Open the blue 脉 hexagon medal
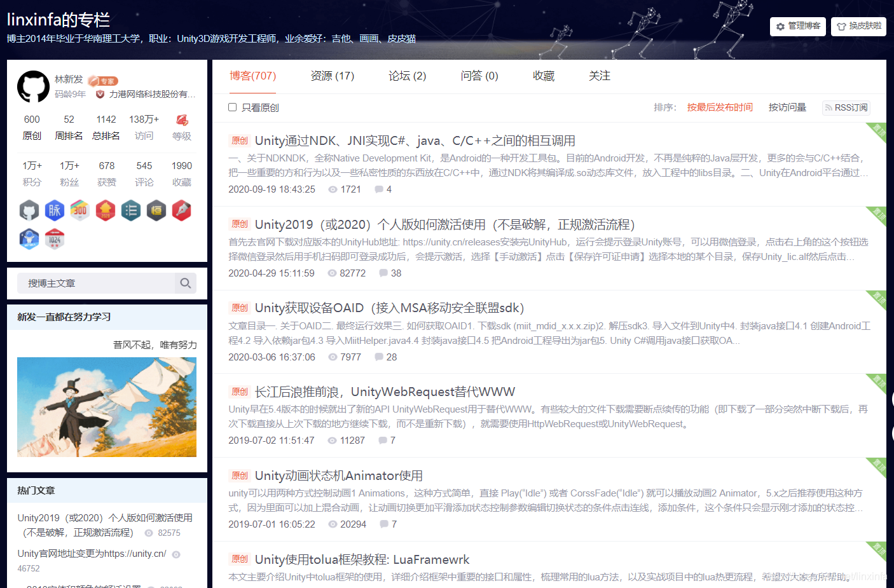 click(x=55, y=210)
